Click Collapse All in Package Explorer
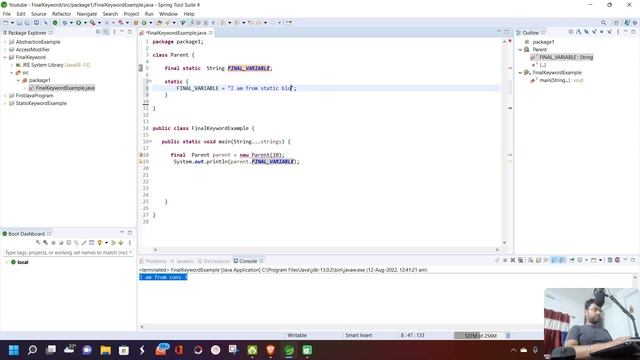This screenshot has width=640, height=360. pos(98,32)
